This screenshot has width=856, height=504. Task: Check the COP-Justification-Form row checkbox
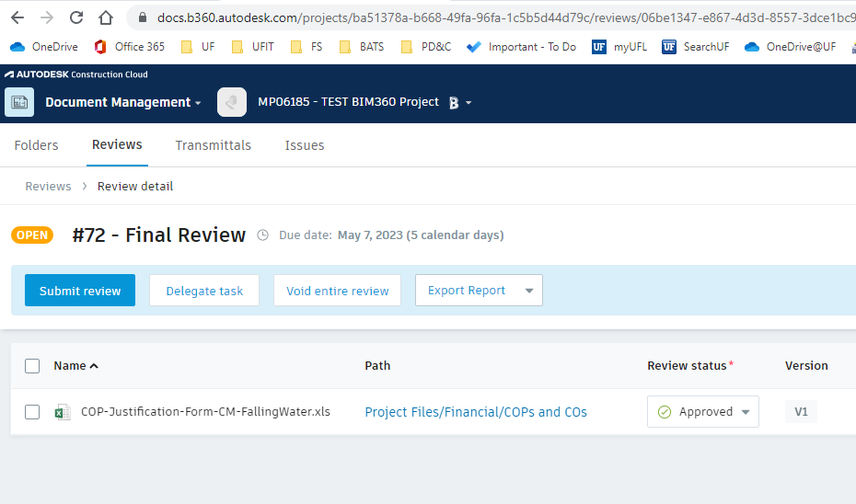[x=32, y=412]
